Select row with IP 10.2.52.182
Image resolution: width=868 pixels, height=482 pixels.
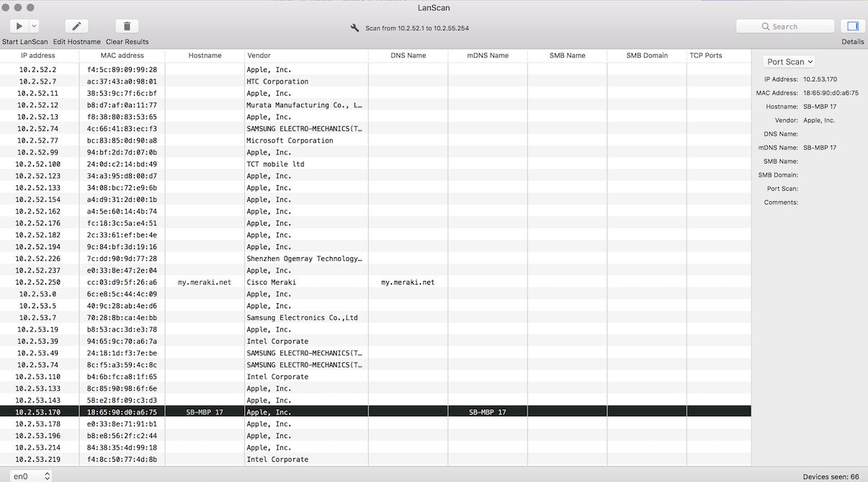pos(375,235)
